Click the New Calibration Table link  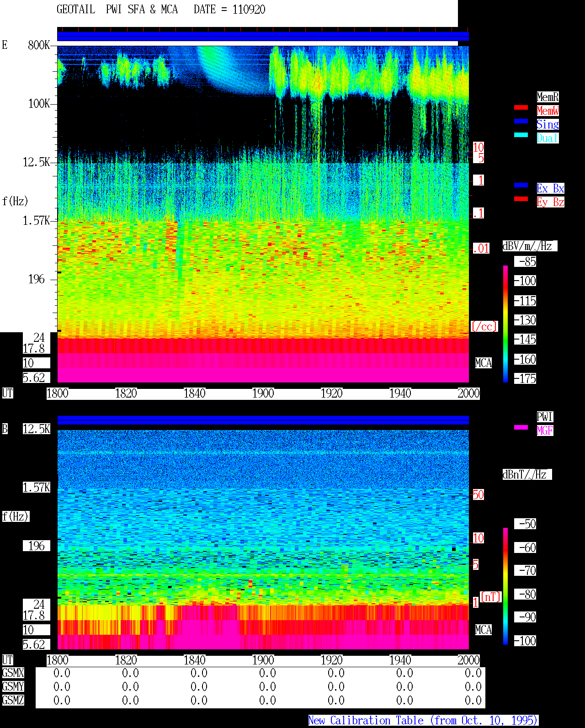point(423,721)
